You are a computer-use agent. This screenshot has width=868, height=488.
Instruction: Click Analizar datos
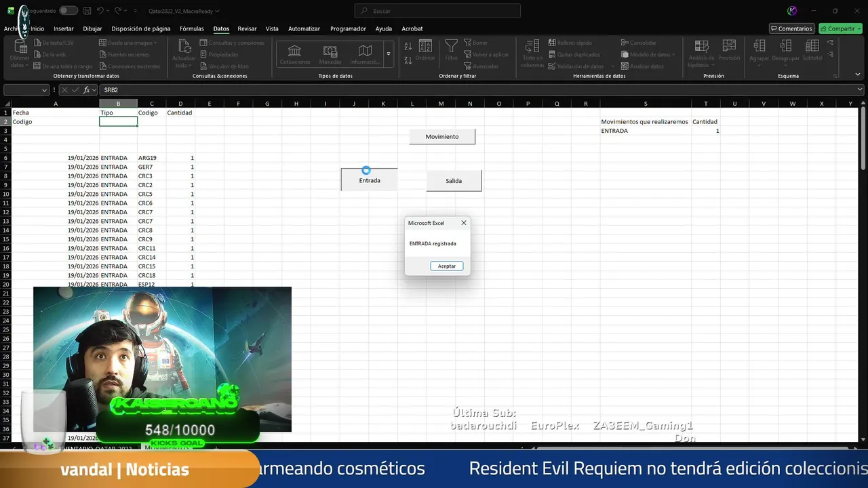642,66
